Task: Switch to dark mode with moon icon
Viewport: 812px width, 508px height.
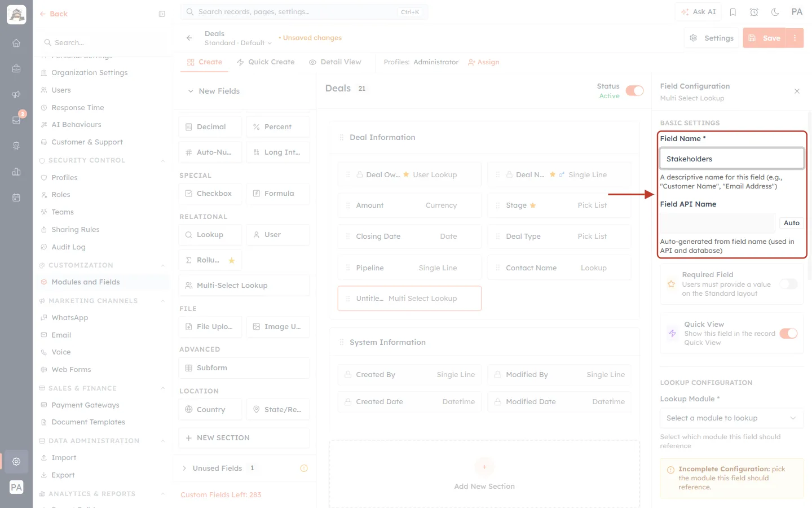Action: [x=775, y=12]
